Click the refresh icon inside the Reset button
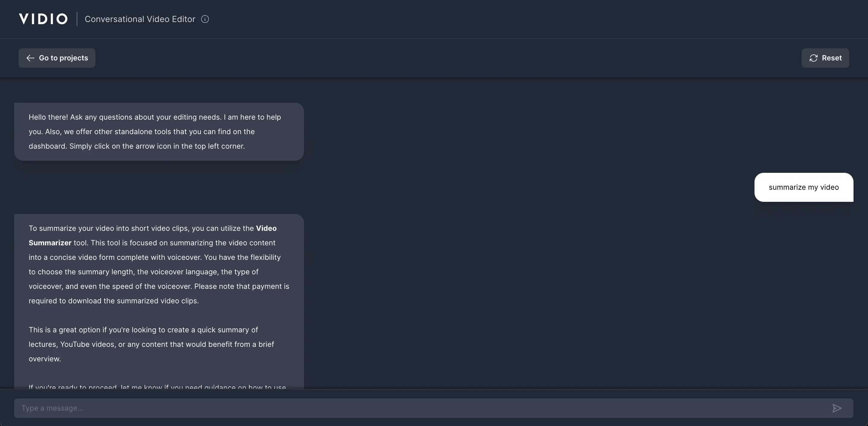Screen dimensions: 868x426 point(814,58)
